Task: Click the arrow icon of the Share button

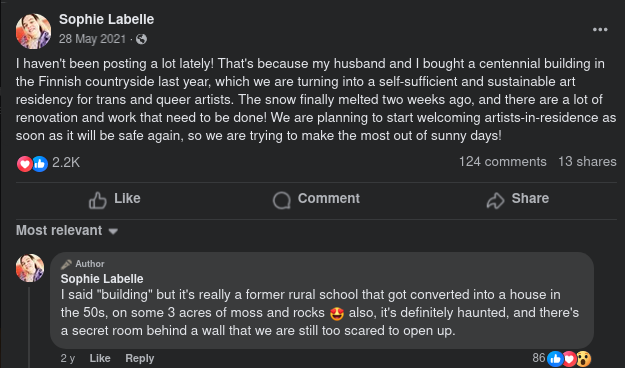Action: (x=495, y=200)
